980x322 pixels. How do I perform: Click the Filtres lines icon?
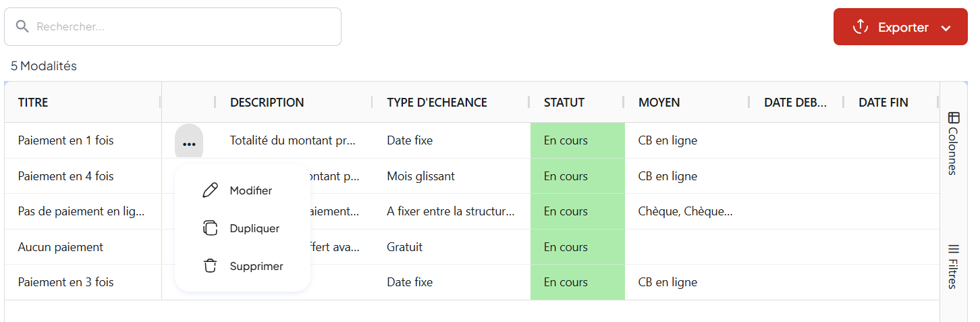pyautogui.click(x=954, y=249)
